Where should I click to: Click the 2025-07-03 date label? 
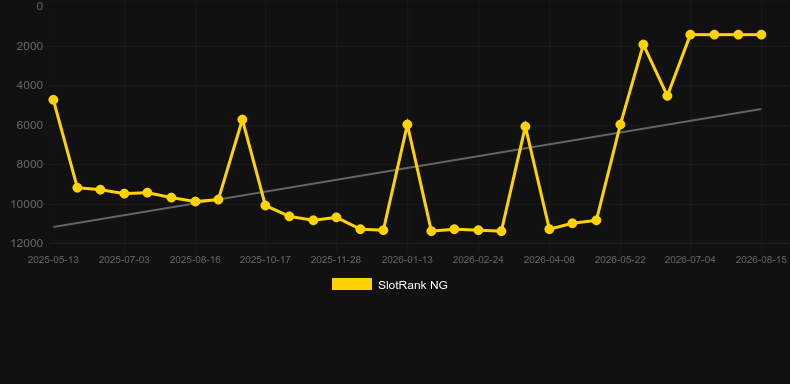[124, 260]
